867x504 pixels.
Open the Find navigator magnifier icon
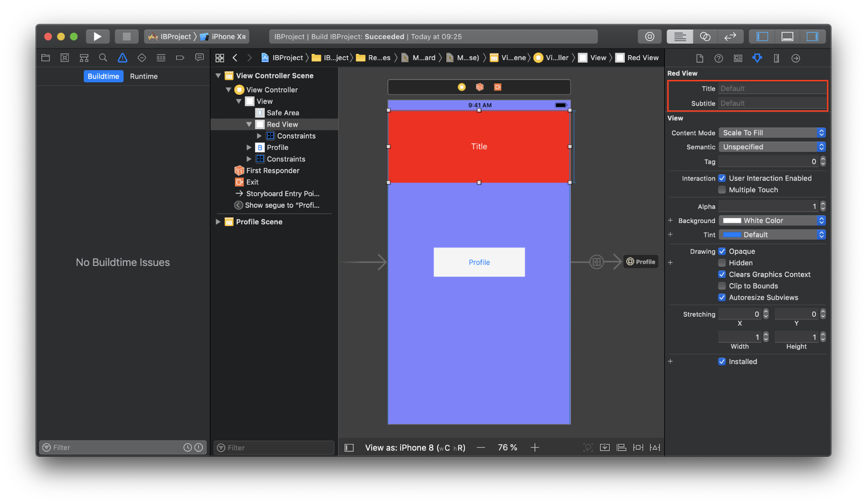click(103, 58)
